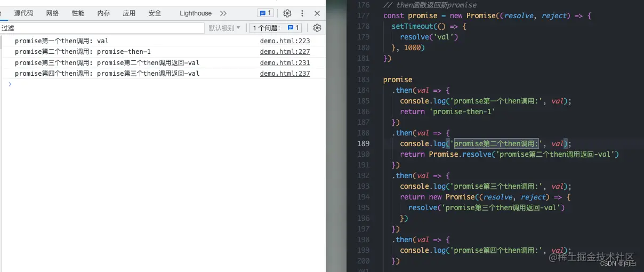Click editor line number 199
This screenshot has height=272, width=644.
(363, 250)
